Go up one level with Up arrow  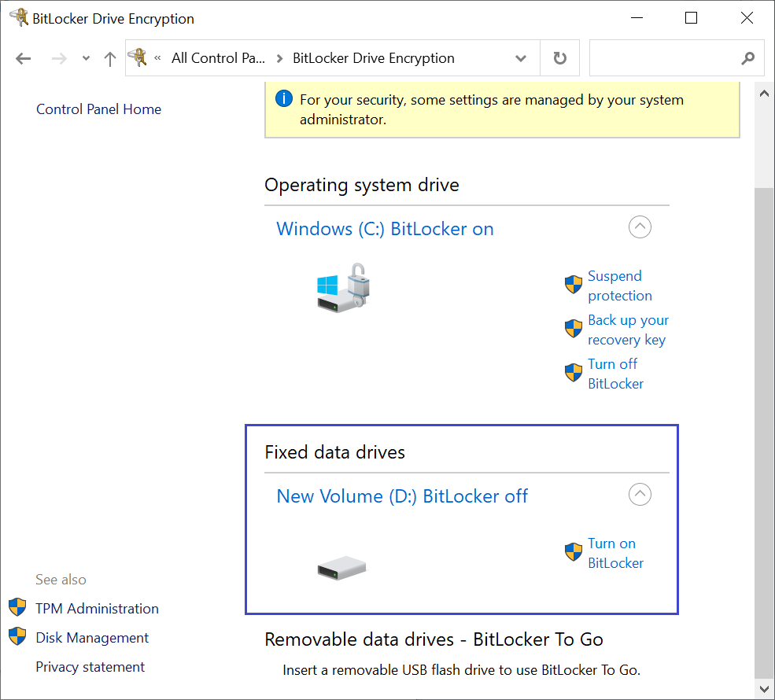tap(109, 59)
